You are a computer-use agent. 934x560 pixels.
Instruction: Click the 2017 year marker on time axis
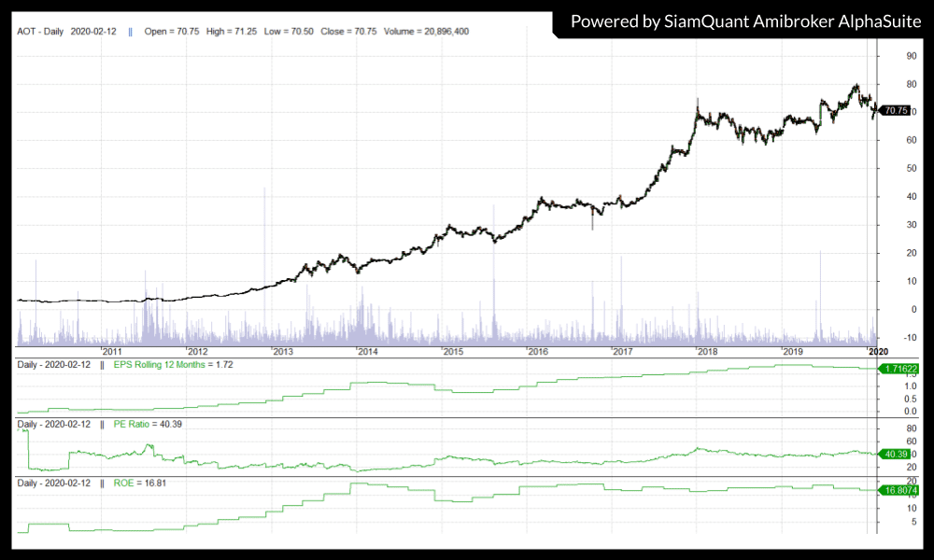(x=623, y=351)
